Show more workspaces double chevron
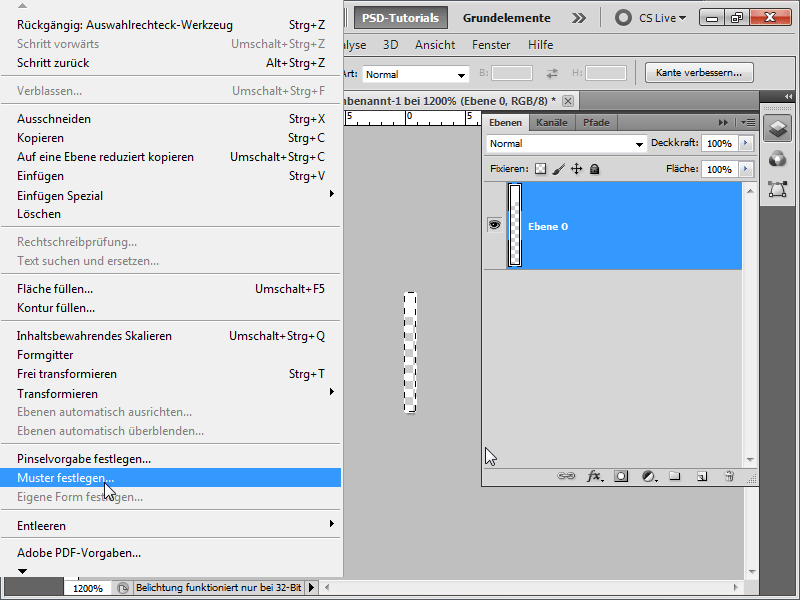Image resolution: width=800 pixels, height=600 pixels. 579,18
